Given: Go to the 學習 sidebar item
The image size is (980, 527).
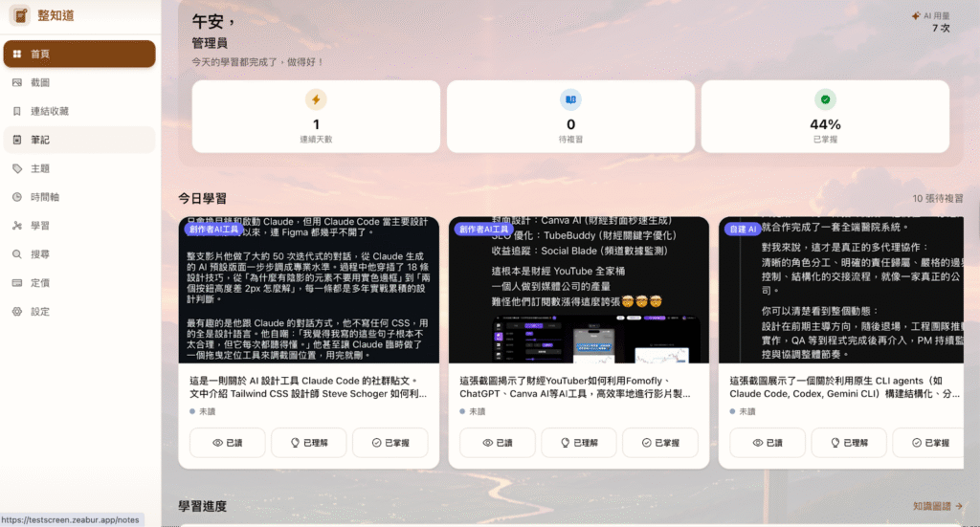Looking at the screenshot, I should (x=79, y=226).
